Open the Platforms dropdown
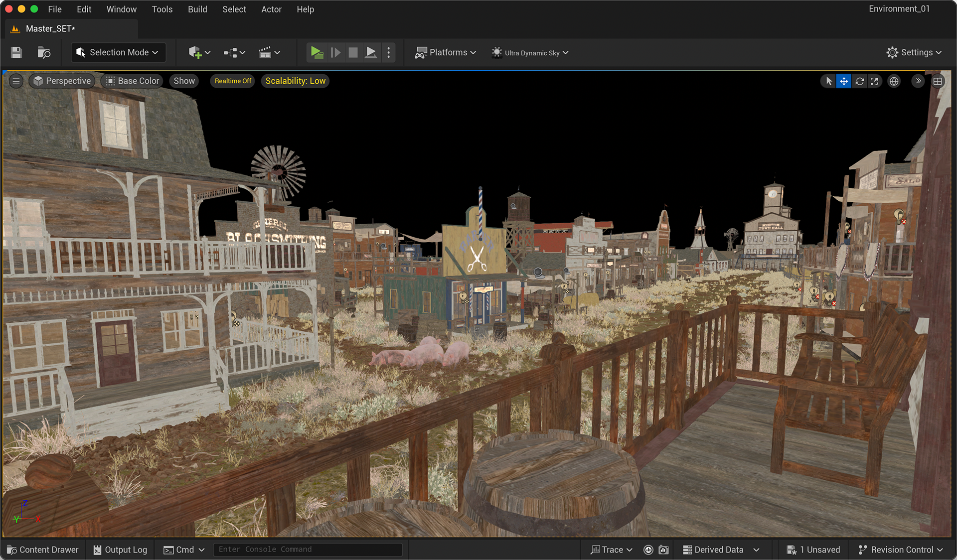 tap(446, 52)
